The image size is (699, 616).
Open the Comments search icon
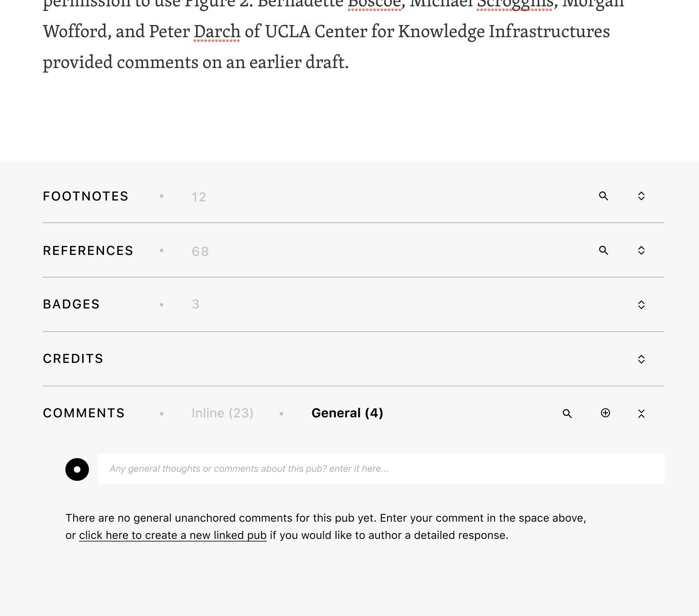567,413
